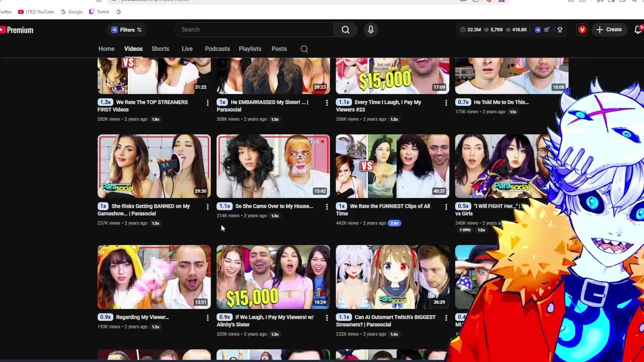
Task: Click the blue 2.8x badge under FUNNIEST Clips
Action: [394, 223]
